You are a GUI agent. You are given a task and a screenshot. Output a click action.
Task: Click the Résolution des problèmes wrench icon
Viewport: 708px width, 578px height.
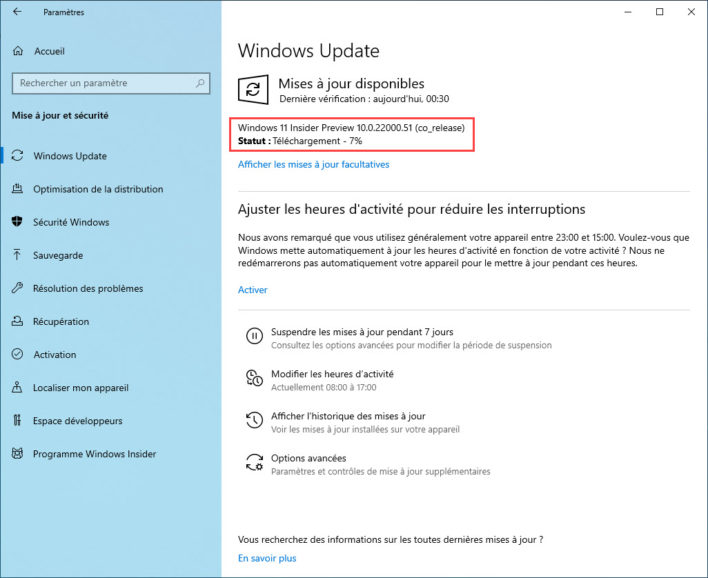tap(17, 288)
